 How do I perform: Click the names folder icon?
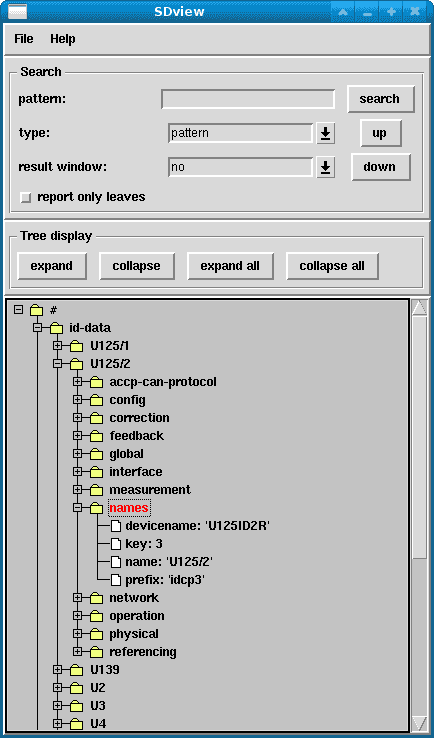click(96, 508)
